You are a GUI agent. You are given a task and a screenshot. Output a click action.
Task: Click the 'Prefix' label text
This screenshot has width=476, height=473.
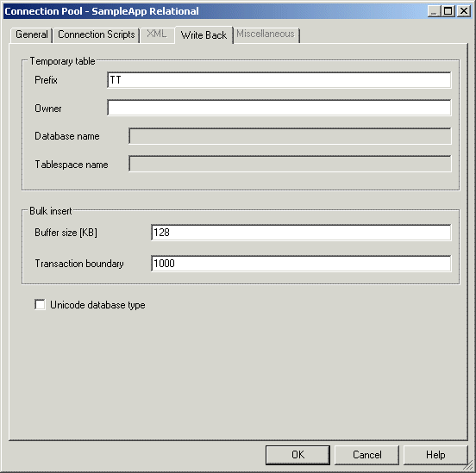pyautogui.click(x=46, y=80)
